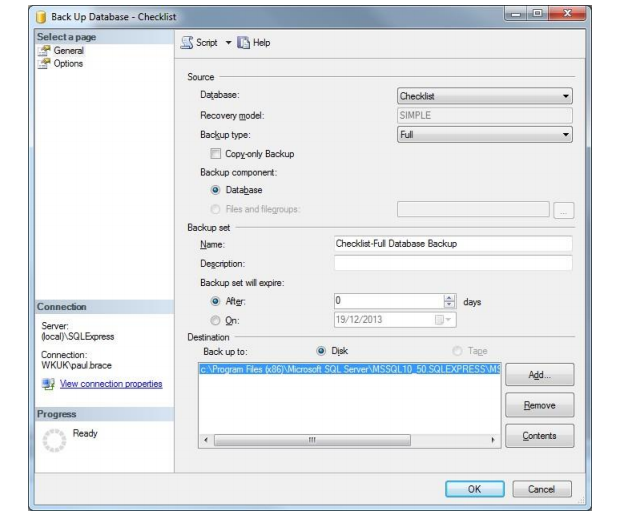
Task: Click the Contents button
Action: click(539, 436)
